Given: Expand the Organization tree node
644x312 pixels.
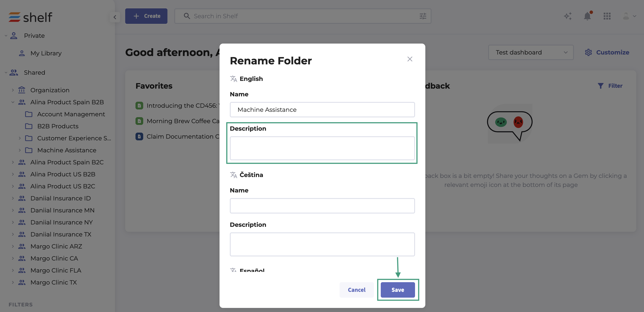Looking at the screenshot, I should 13,90.
